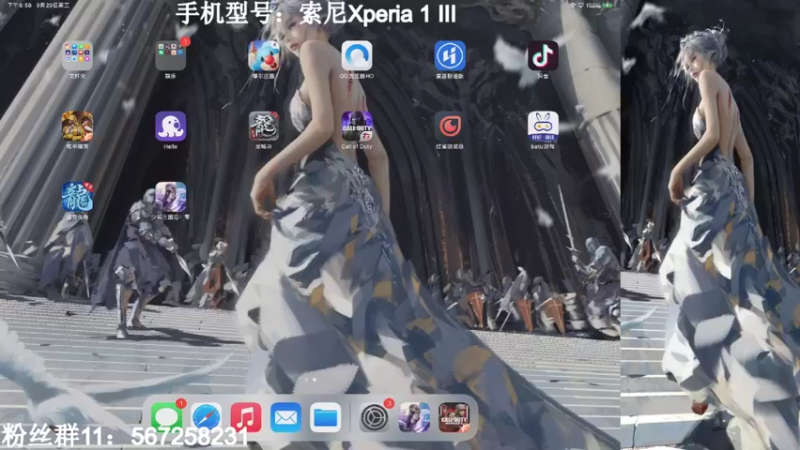Open the red circle screen recorder app
Image resolution: width=800 pixels, height=450 pixels.
[450, 126]
